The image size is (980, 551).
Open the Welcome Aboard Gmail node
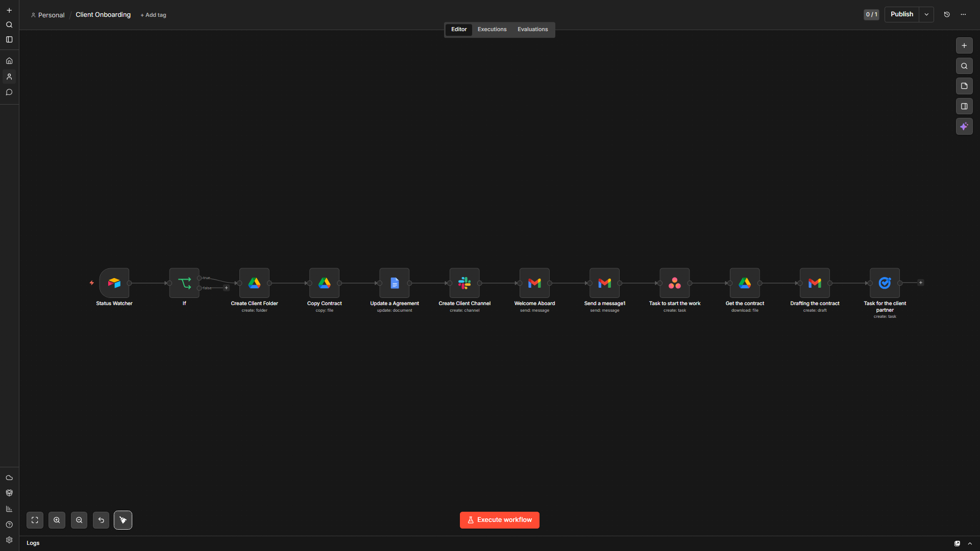534,283
